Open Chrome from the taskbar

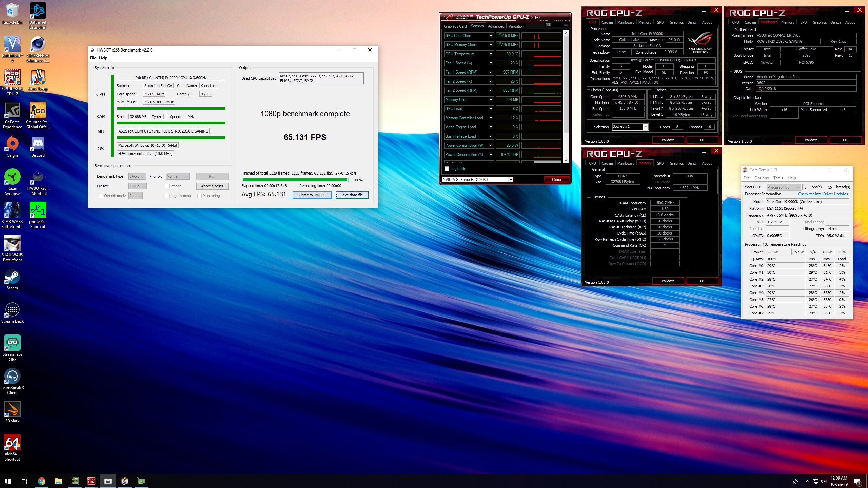point(41,481)
